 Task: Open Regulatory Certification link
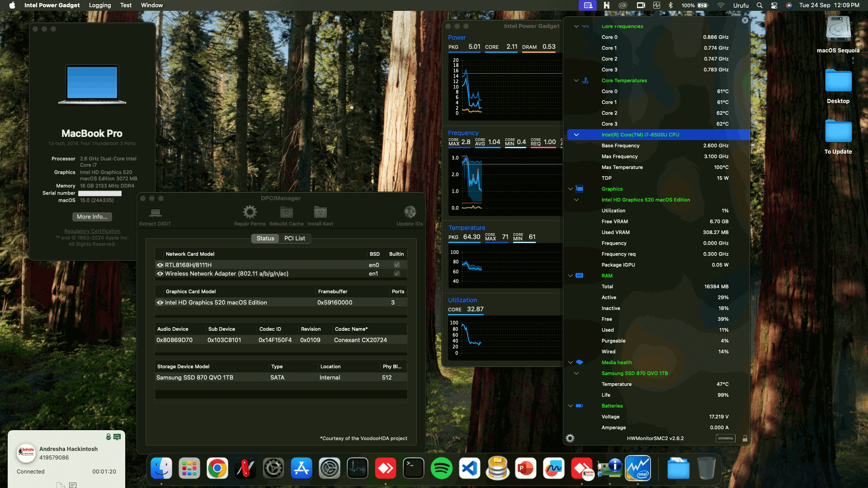[x=92, y=231]
